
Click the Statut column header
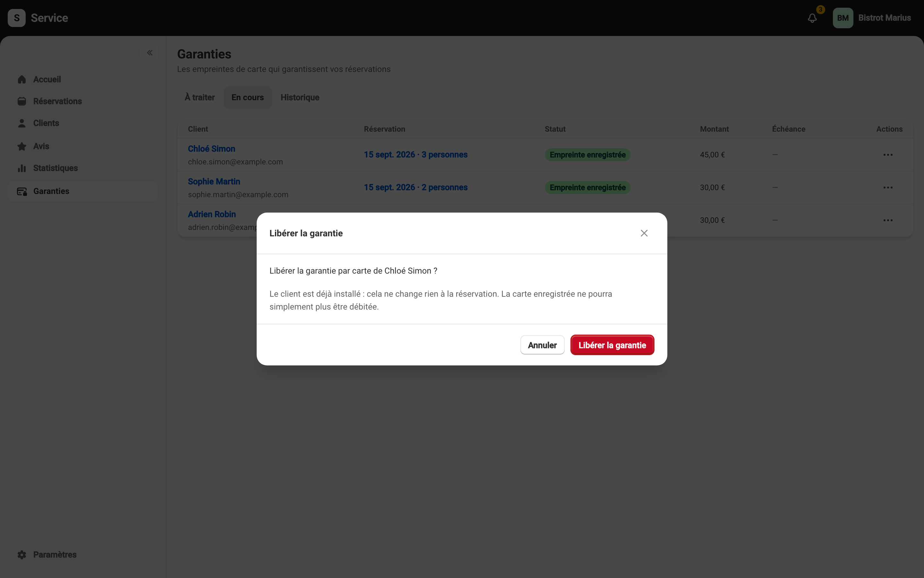coord(555,129)
